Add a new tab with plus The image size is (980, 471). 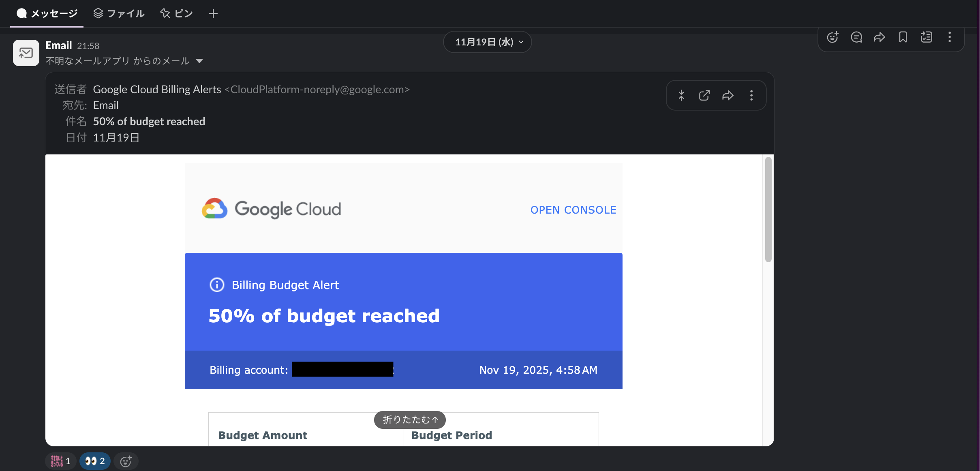tap(213, 13)
